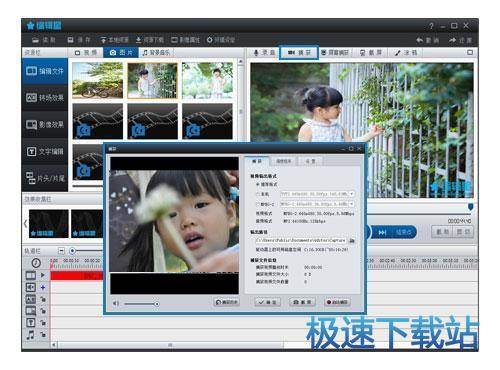Switch to the Video resource tab
This screenshot has height=370, width=500.
tap(86, 53)
